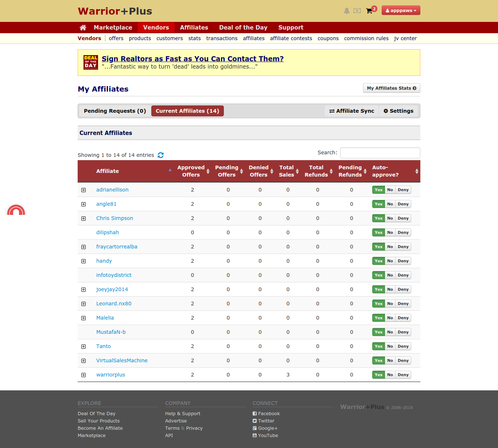The image size is (498, 448).
Task: Sort by Total Sales column
Action: 297,171
